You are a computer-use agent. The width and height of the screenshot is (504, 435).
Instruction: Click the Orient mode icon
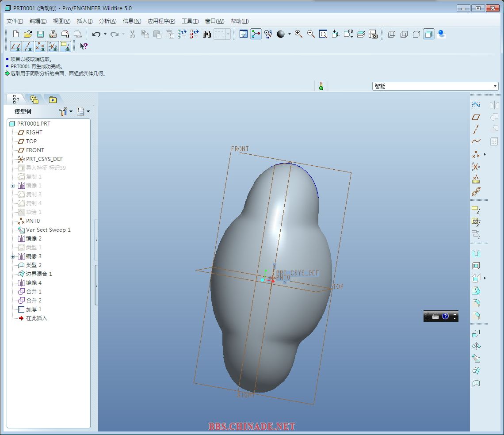tap(268, 34)
